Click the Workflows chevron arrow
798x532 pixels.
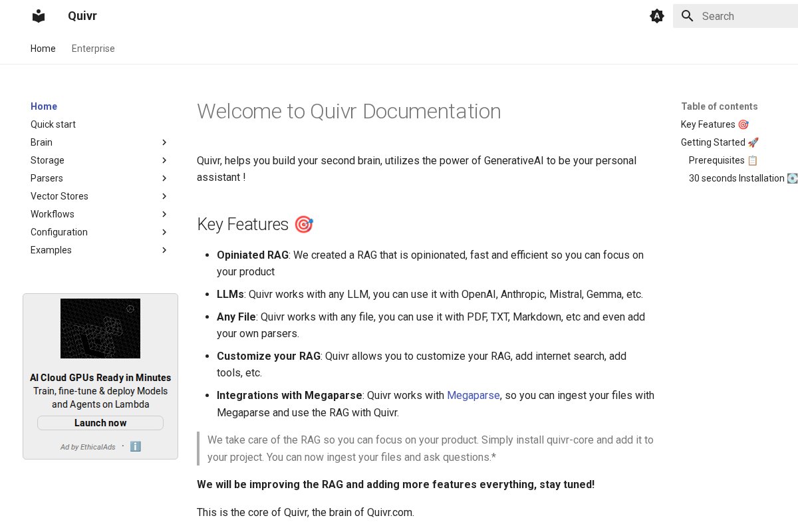[x=164, y=214]
